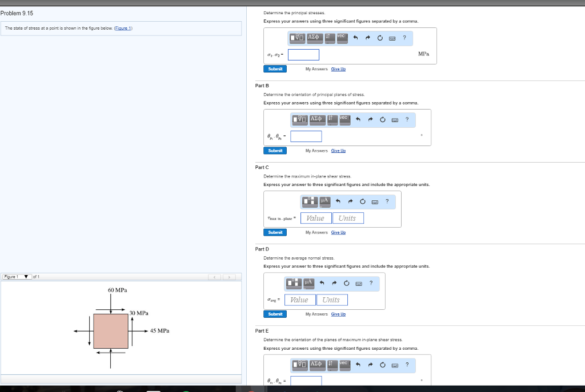The width and height of the screenshot is (585, 392).
Task: Open the Greek symbols palette in Part A toolbar
Action: 315,38
